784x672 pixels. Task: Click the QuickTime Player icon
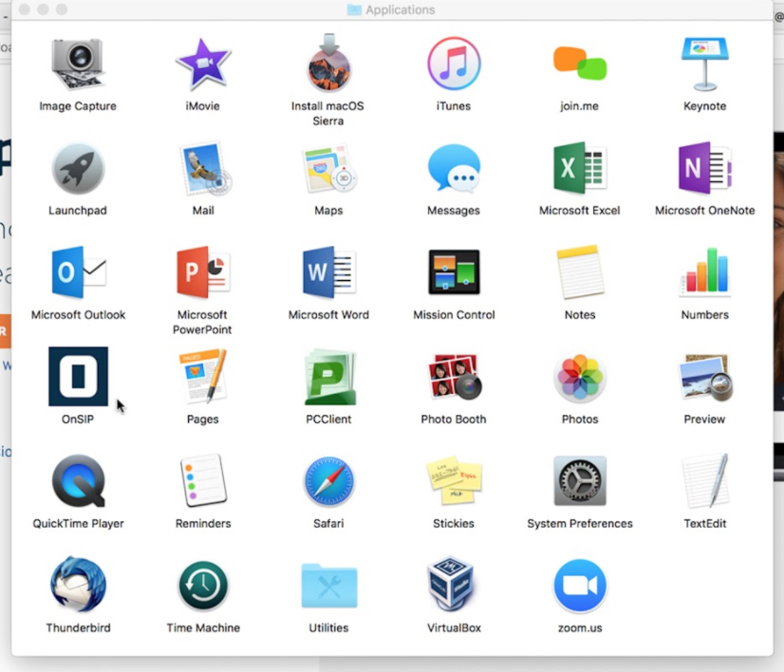pyautogui.click(x=79, y=481)
